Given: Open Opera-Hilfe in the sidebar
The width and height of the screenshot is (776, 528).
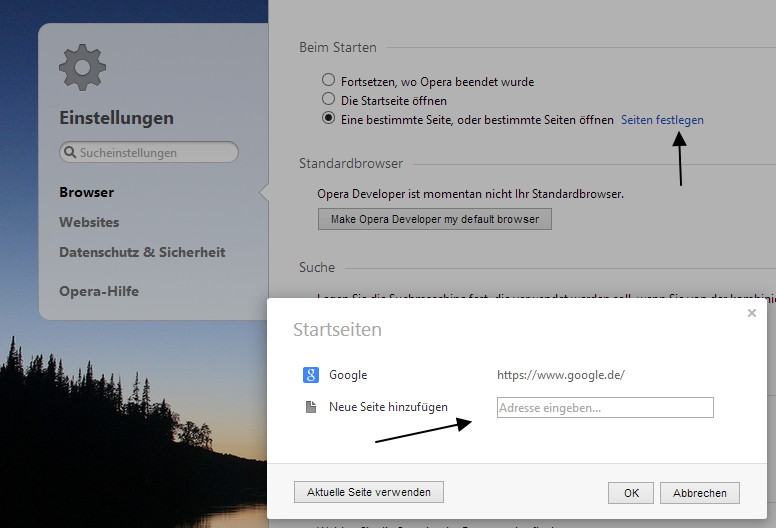Looking at the screenshot, I should tap(99, 291).
